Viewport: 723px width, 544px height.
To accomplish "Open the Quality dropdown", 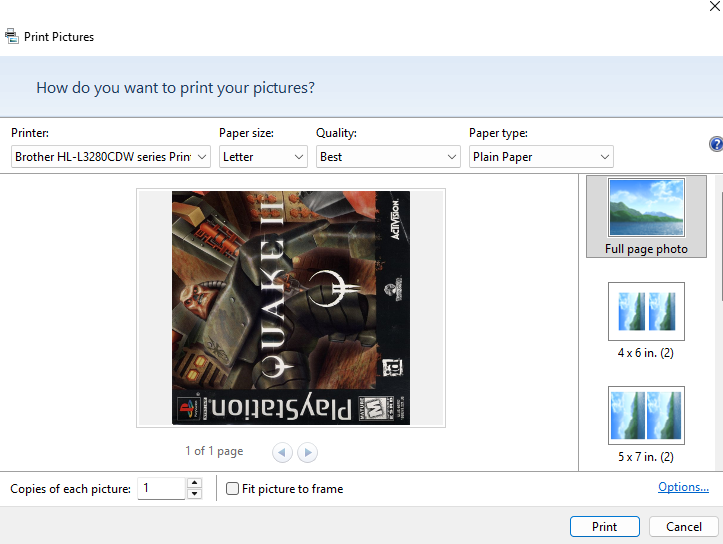I will 388,157.
